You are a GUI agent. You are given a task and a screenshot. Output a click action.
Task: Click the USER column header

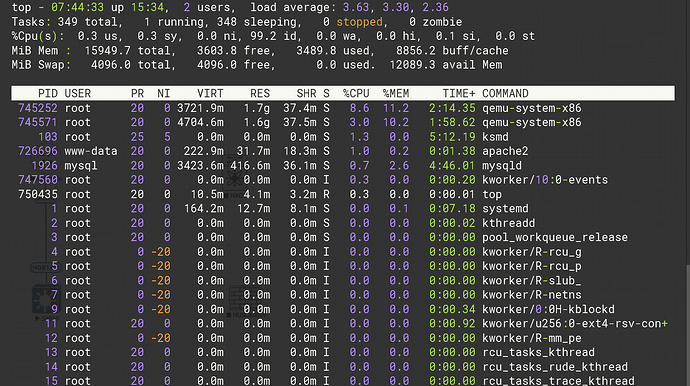(77, 93)
